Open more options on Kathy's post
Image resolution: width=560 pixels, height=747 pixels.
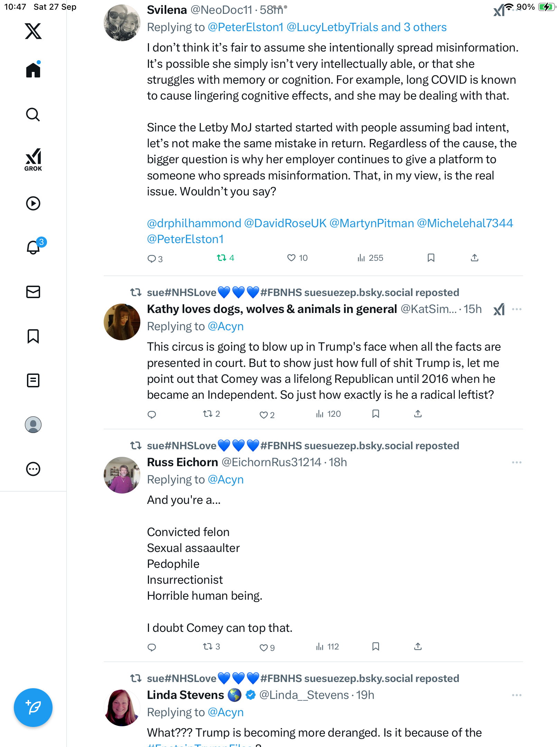pyautogui.click(x=516, y=309)
